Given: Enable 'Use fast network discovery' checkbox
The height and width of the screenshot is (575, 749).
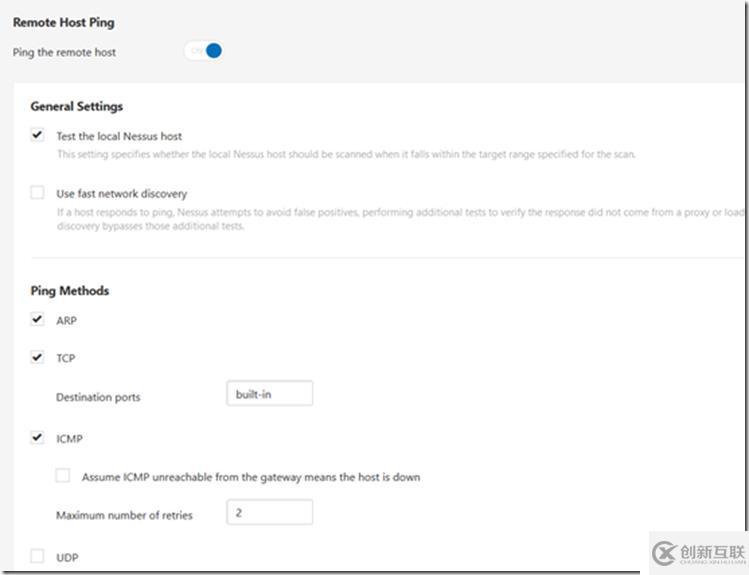Looking at the screenshot, I should 37,192.
